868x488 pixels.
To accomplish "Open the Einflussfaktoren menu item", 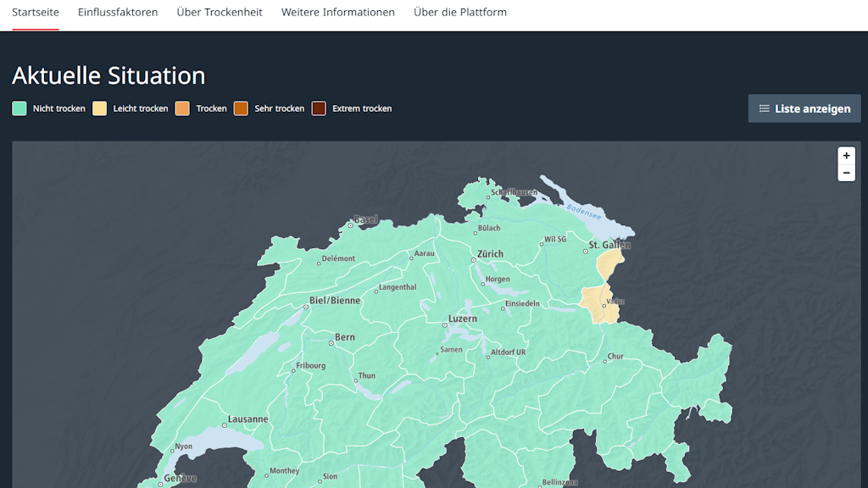I will (x=118, y=13).
